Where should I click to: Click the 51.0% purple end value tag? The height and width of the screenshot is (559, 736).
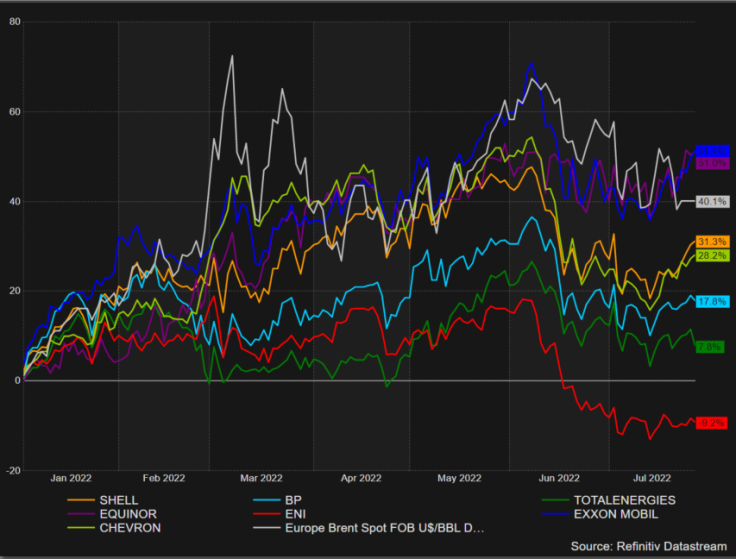point(712,163)
